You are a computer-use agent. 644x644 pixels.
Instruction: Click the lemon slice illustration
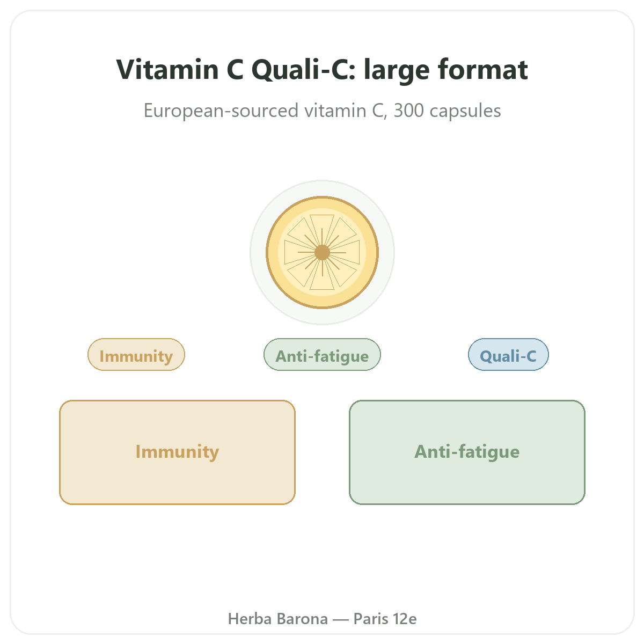323,252
